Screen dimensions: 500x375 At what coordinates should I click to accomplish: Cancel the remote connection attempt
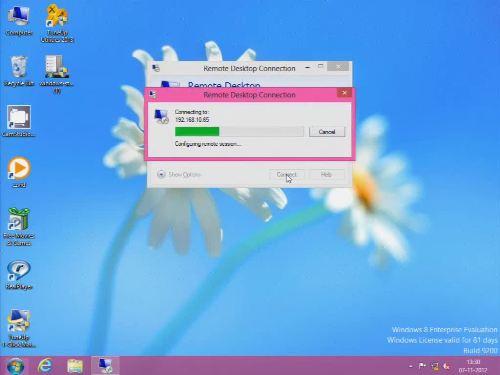point(327,132)
